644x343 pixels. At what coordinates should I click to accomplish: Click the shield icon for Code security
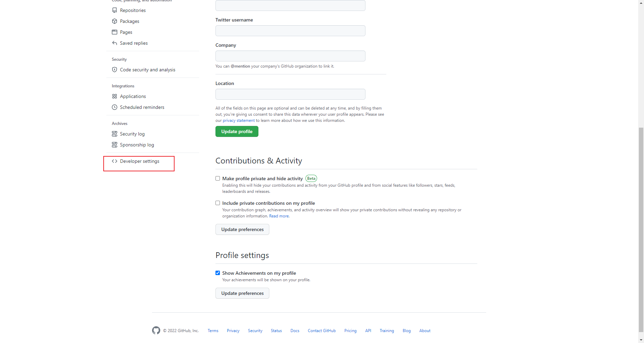[115, 70]
